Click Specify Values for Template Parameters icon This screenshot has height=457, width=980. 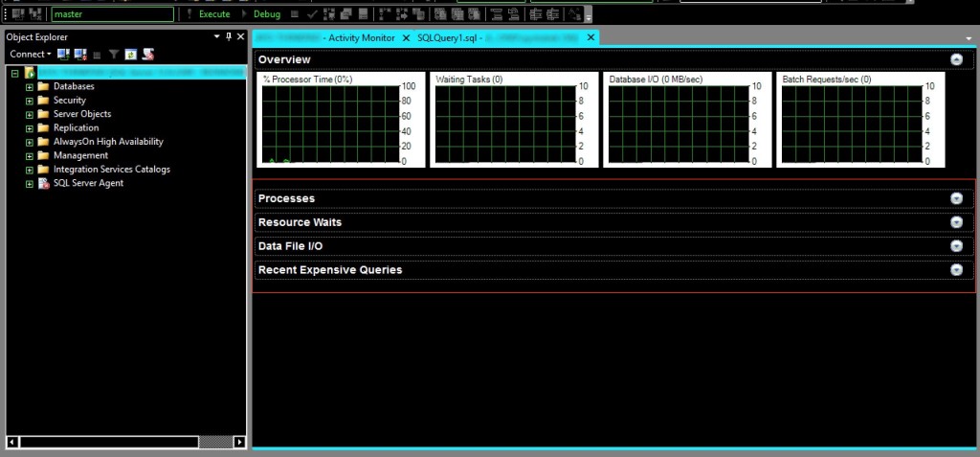click(573, 13)
